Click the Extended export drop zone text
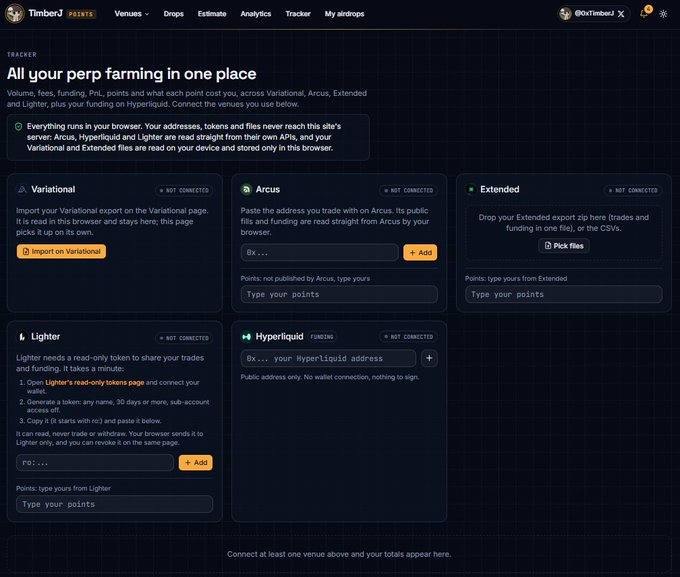 point(564,223)
